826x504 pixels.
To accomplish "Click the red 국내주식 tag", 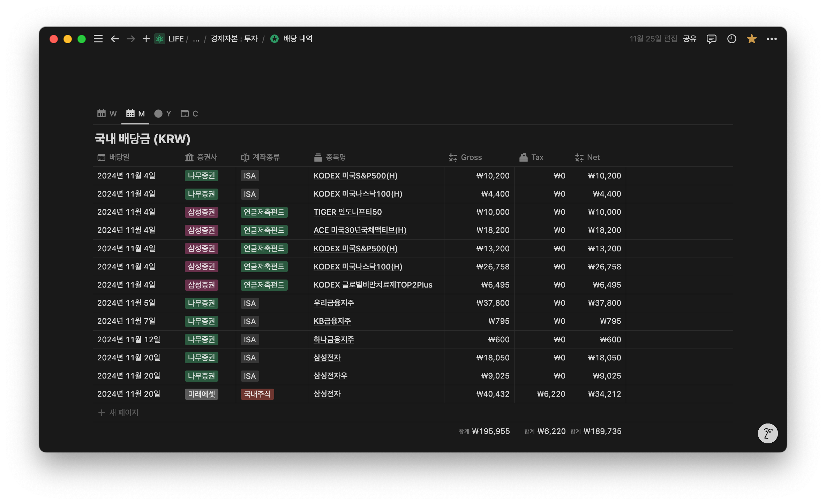I will pyautogui.click(x=257, y=394).
